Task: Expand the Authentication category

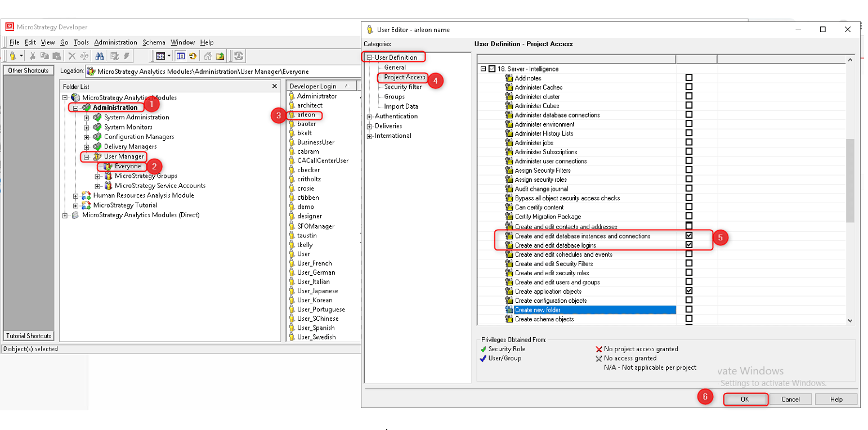Action: pyautogui.click(x=370, y=117)
